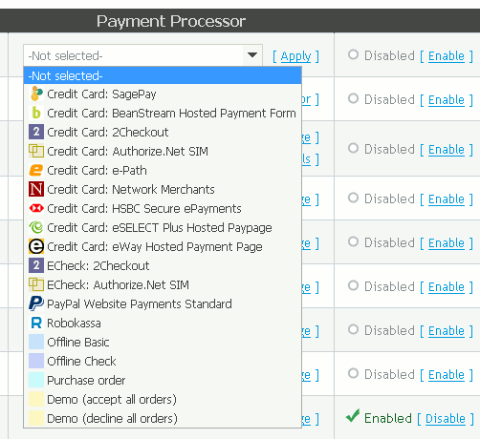The image size is (480, 439).
Task: Click Enable link in the Apply row
Action: (446, 56)
